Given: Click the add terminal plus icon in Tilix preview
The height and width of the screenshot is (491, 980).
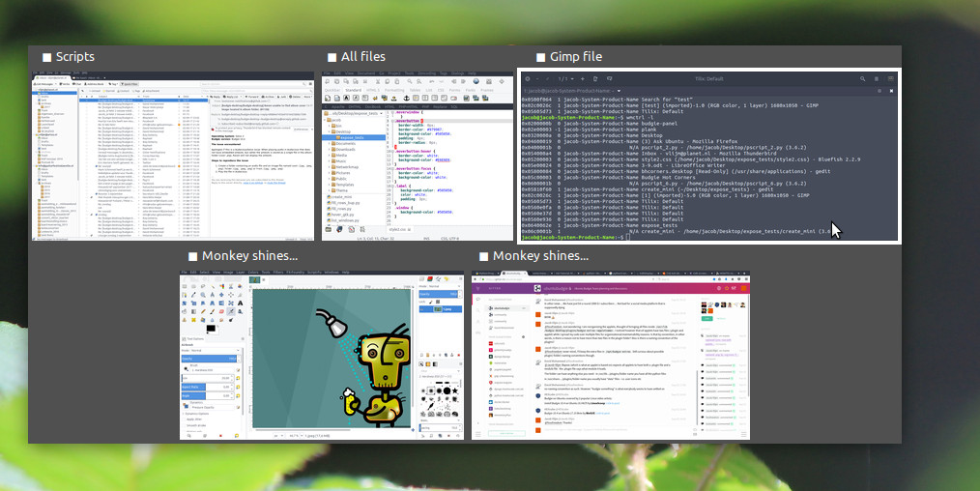Looking at the screenshot, I should pos(583,78).
